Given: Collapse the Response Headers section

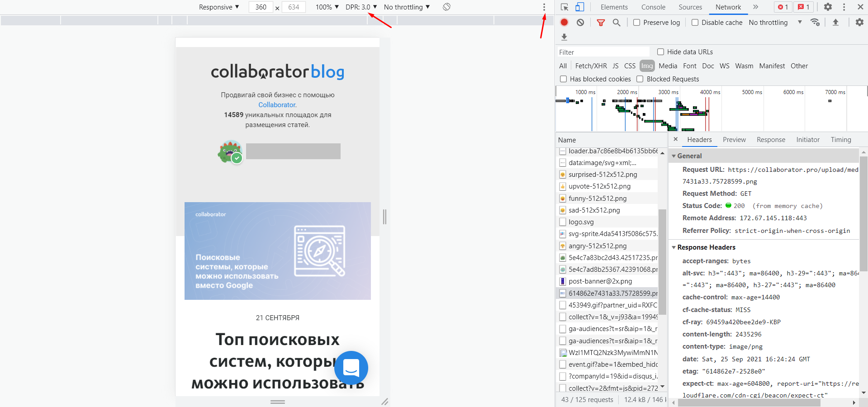Looking at the screenshot, I should (x=674, y=247).
